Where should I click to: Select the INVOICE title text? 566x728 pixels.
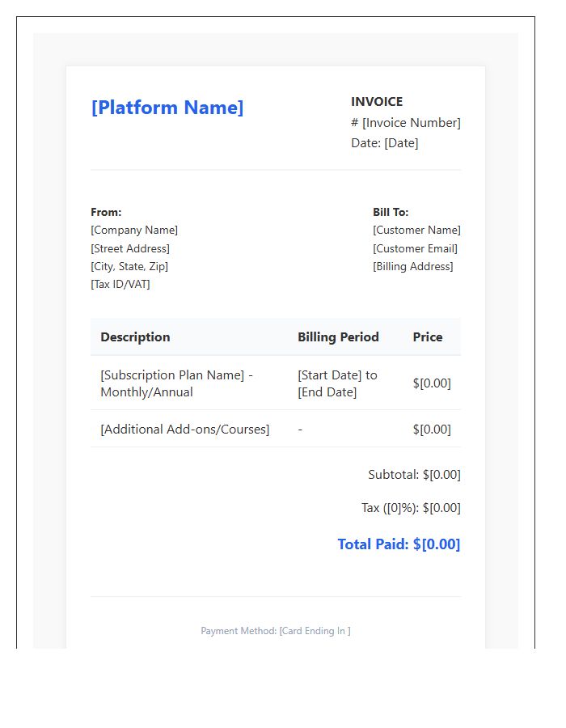click(377, 102)
